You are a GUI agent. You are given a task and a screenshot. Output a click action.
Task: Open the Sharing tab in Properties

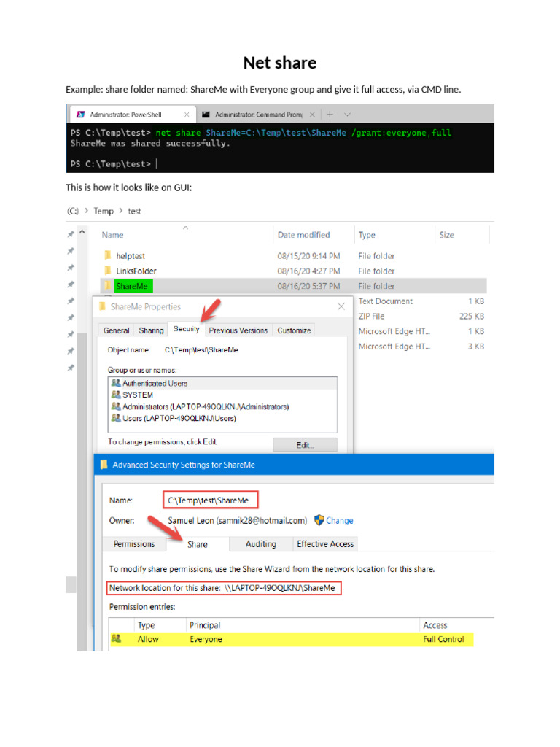[x=151, y=330]
